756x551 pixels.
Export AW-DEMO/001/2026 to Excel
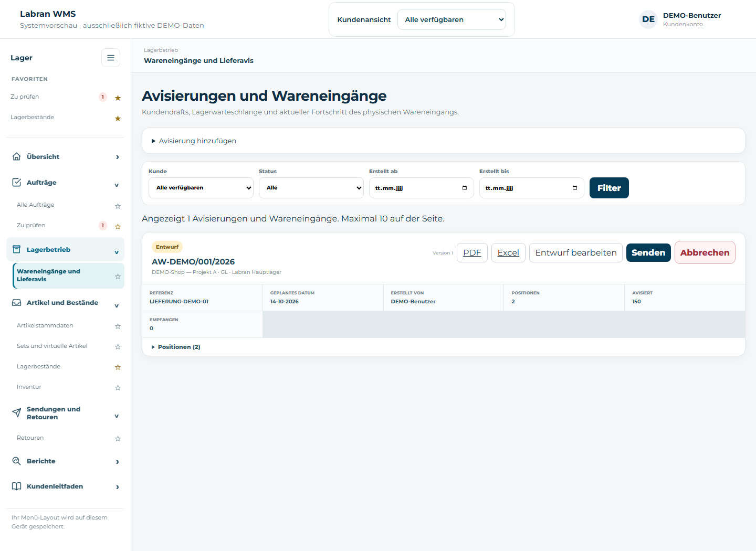click(x=508, y=252)
